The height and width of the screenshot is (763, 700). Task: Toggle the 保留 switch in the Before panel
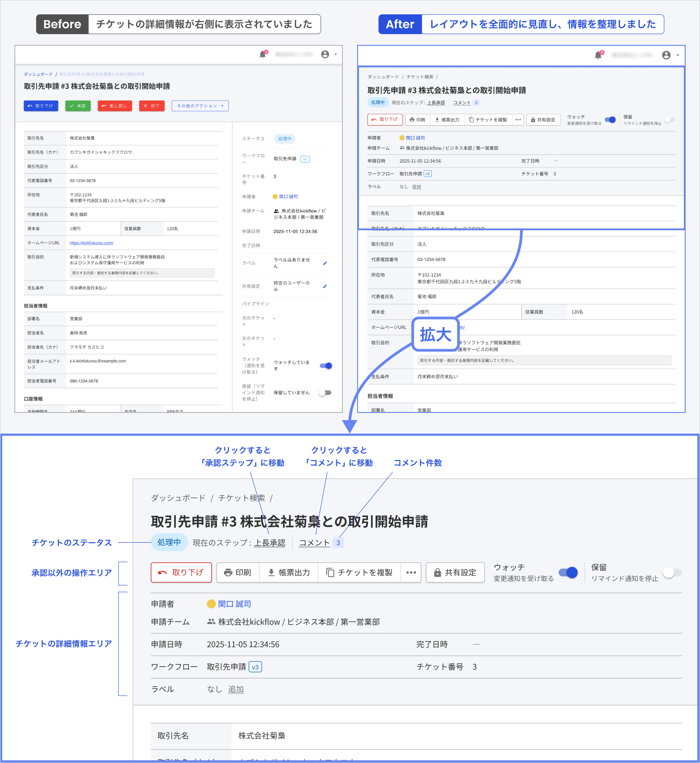coord(325,393)
